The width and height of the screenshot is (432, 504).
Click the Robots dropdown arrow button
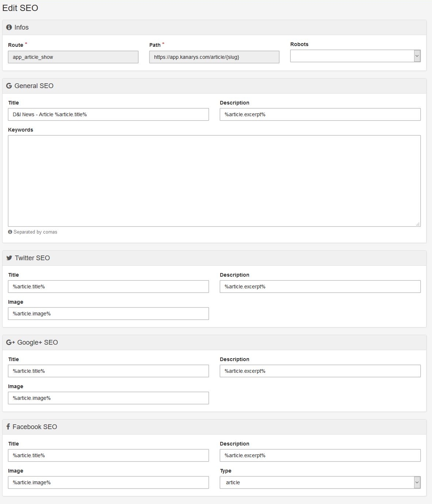417,56
